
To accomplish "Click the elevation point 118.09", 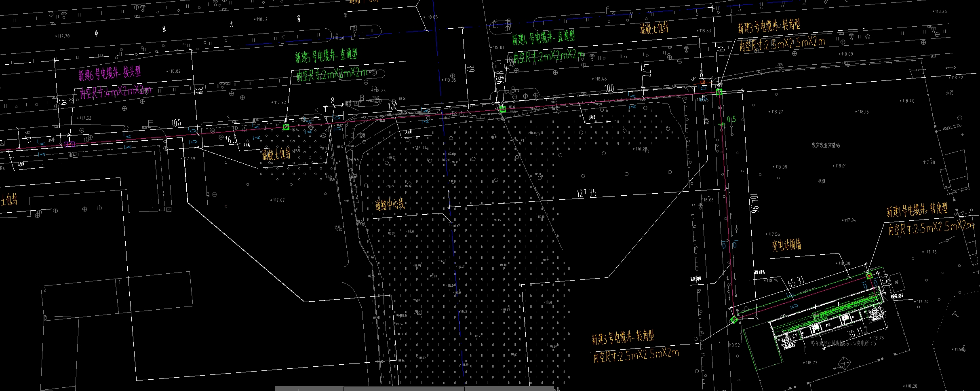I will click(845, 54).
